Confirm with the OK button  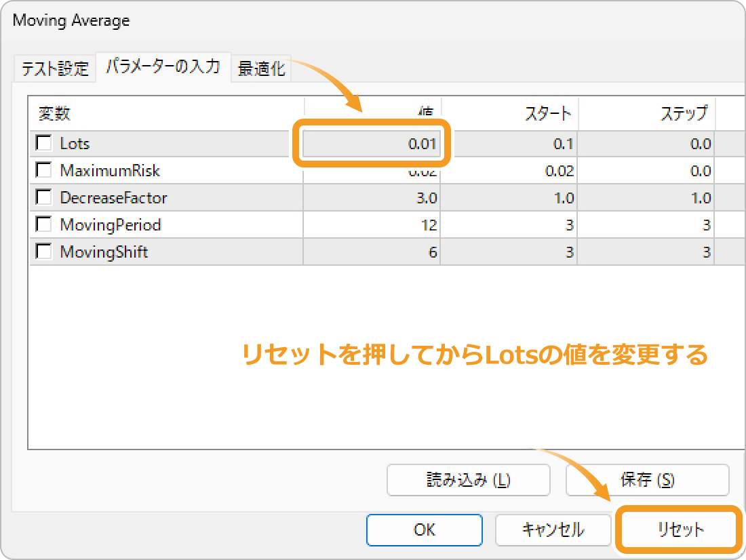(425, 529)
